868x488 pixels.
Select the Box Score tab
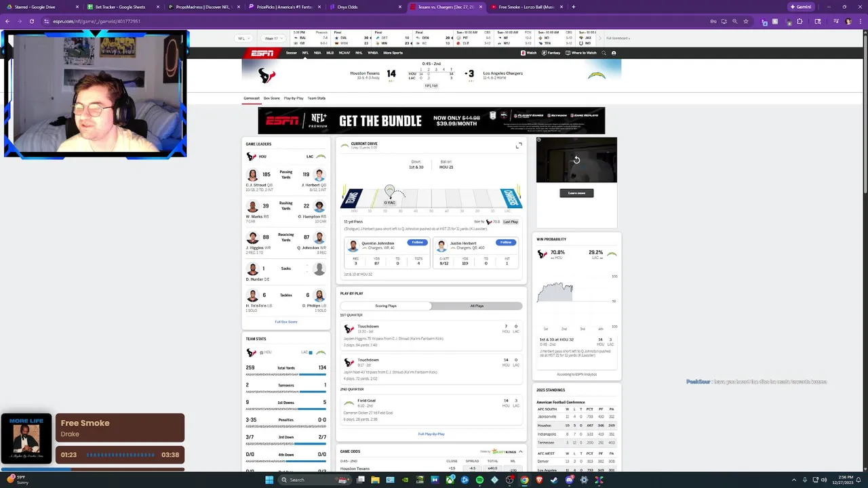pos(271,98)
